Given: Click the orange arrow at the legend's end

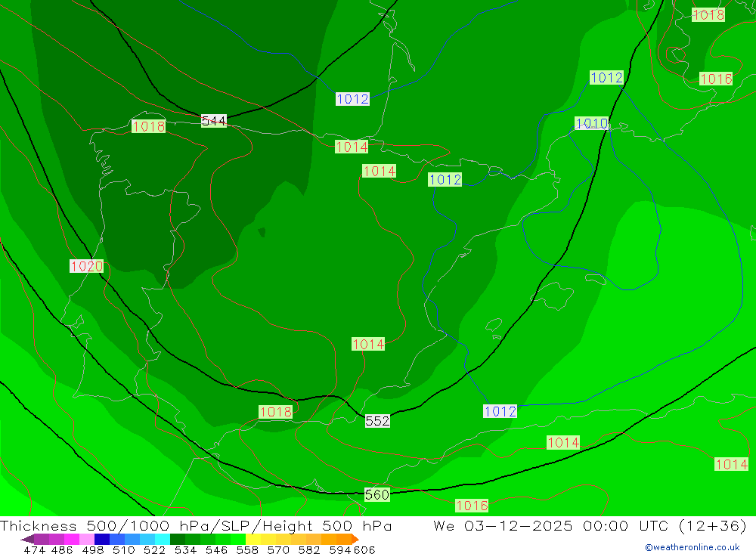Looking at the screenshot, I should click(355, 539).
